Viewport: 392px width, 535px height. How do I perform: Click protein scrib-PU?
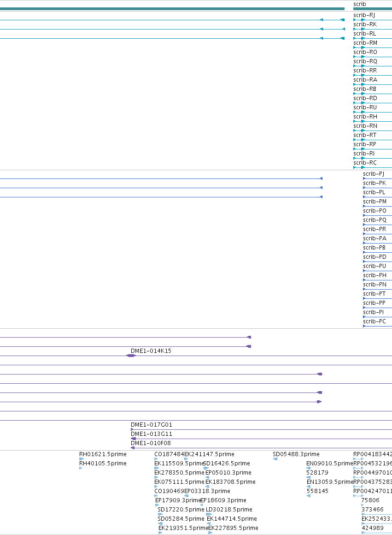coord(374,266)
